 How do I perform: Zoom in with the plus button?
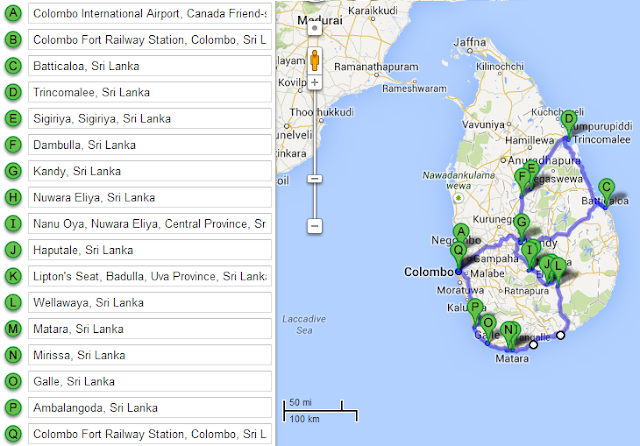[314, 82]
